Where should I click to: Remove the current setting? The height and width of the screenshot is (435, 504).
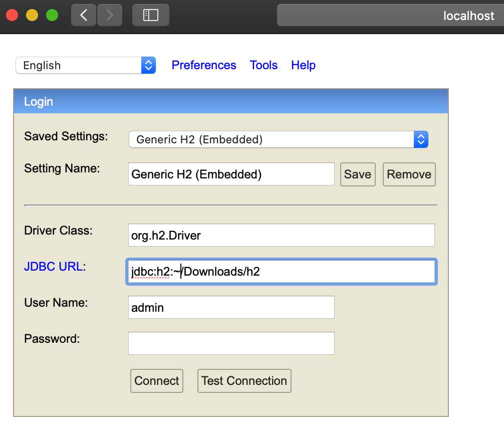[409, 174]
